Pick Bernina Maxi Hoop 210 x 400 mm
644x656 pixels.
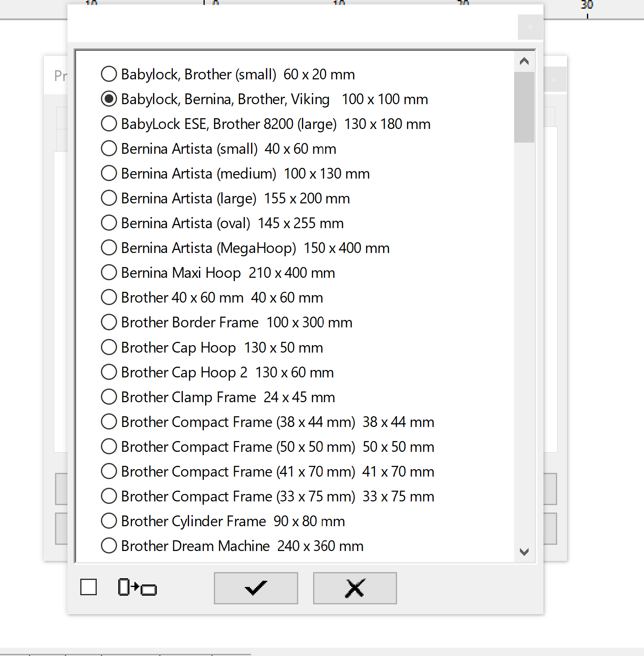[109, 273]
